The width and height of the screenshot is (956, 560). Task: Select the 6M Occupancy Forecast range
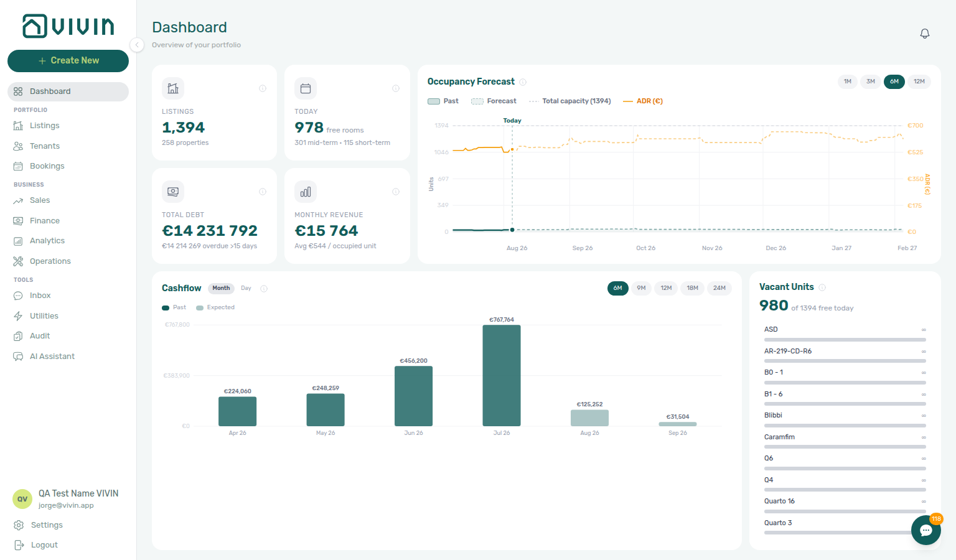pyautogui.click(x=894, y=82)
